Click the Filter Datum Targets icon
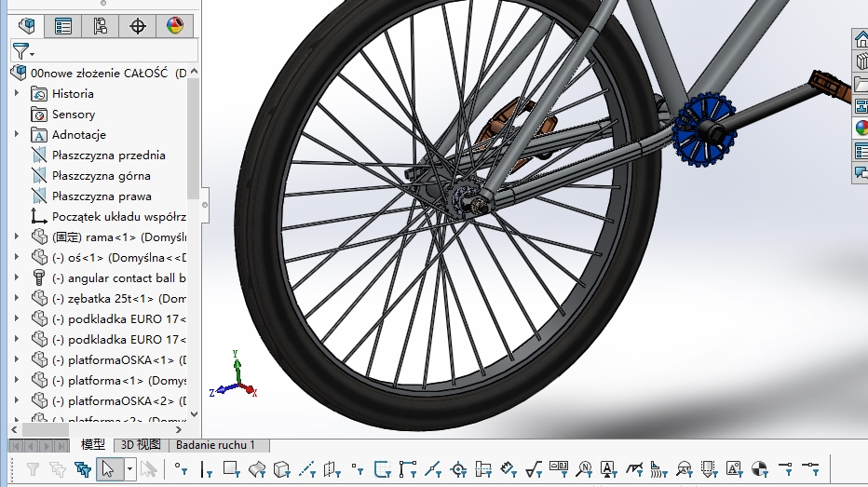 pos(685,470)
